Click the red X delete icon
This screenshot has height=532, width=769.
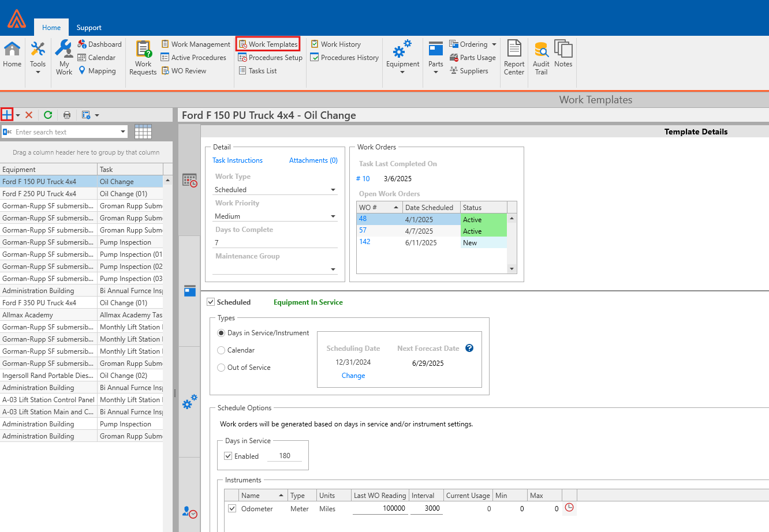[29, 115]
